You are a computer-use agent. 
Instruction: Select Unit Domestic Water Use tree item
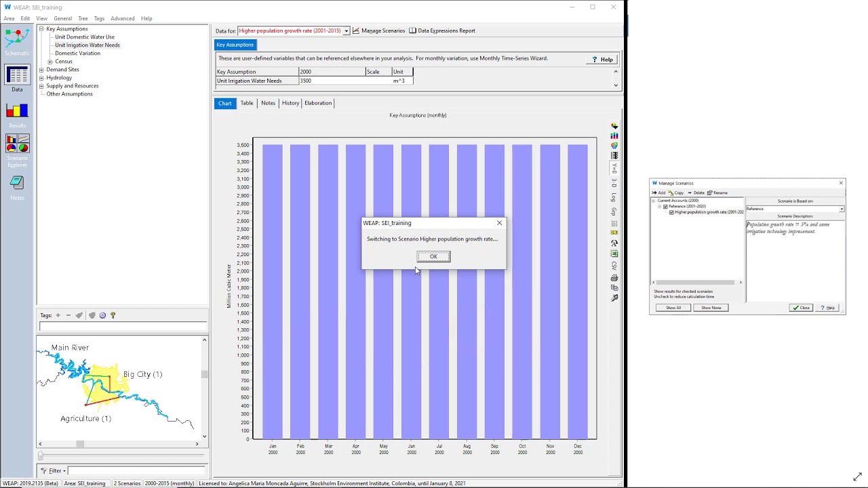click(85, 37)
